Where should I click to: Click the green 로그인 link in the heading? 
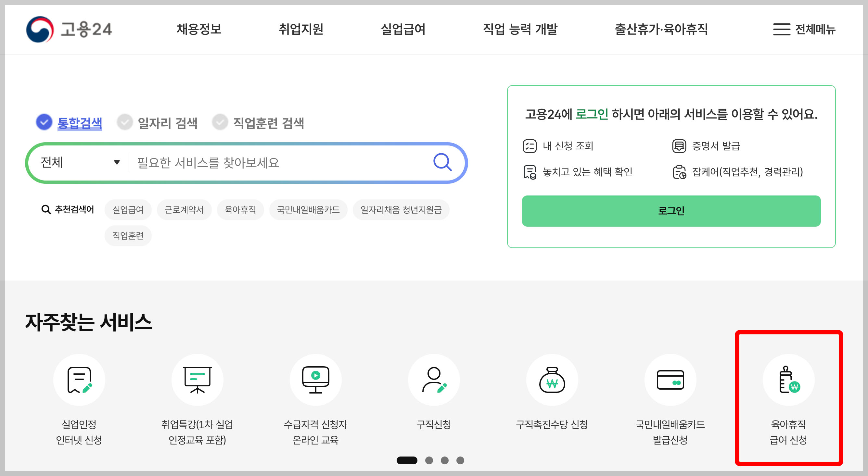[x=592, y=114]
